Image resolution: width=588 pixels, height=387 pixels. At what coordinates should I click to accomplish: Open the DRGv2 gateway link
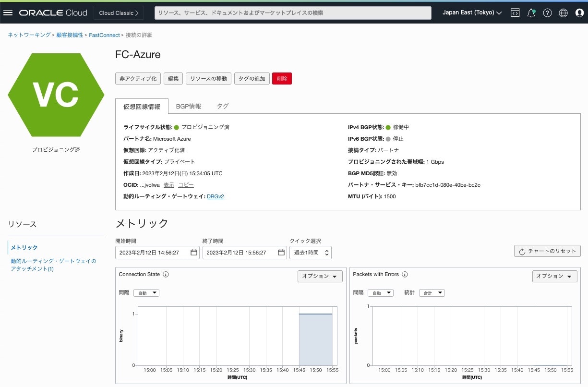tap(216, 196)
